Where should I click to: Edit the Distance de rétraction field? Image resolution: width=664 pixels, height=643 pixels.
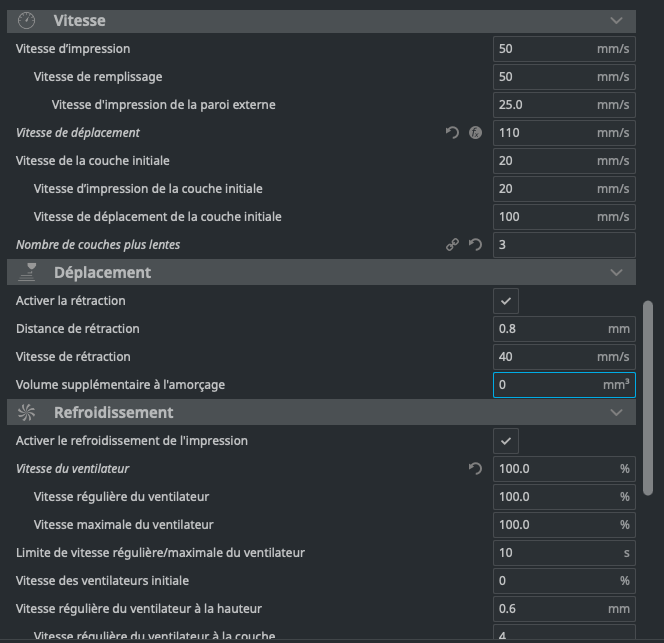(540, 329)
